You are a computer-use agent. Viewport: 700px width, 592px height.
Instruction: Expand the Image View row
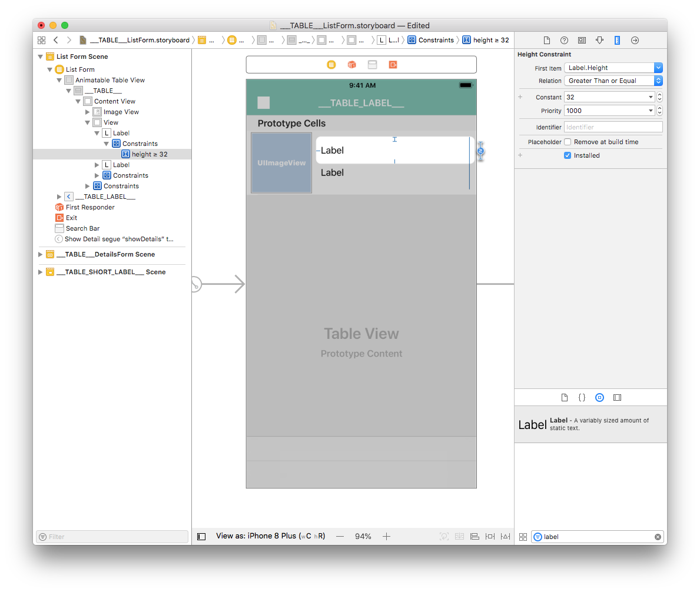pos(88,112)
